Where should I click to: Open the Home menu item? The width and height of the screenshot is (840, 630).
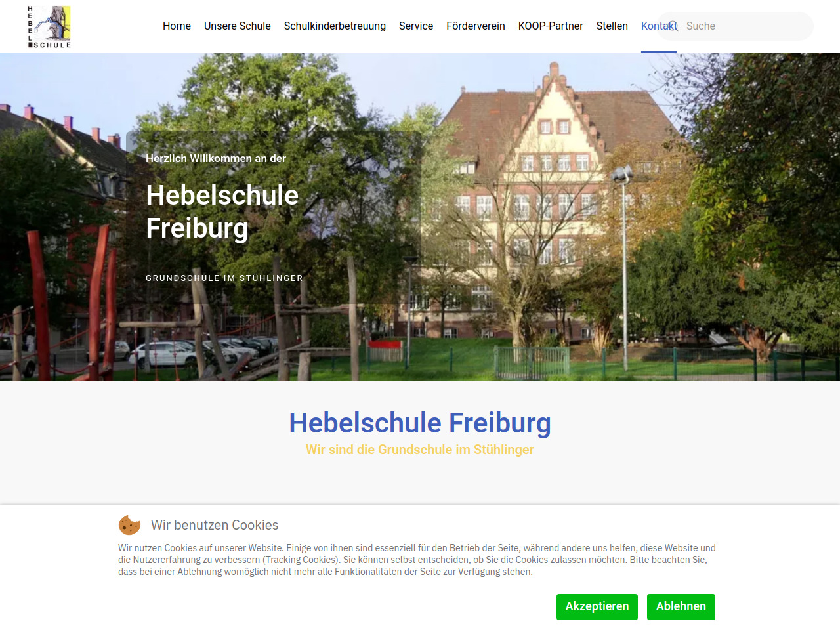click(x=177, y=26)
